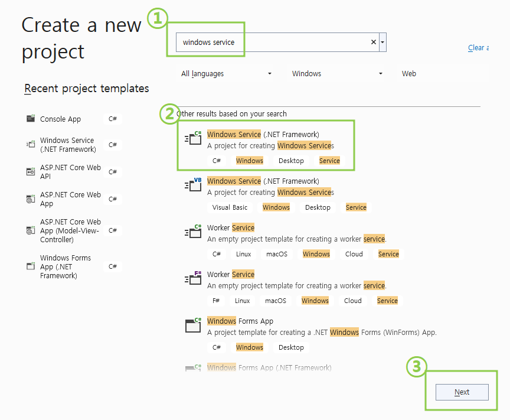Click the Desktop tag on VB Windows Service
Image resolution: width=510 pixels, height=420 pixels.
318,207
